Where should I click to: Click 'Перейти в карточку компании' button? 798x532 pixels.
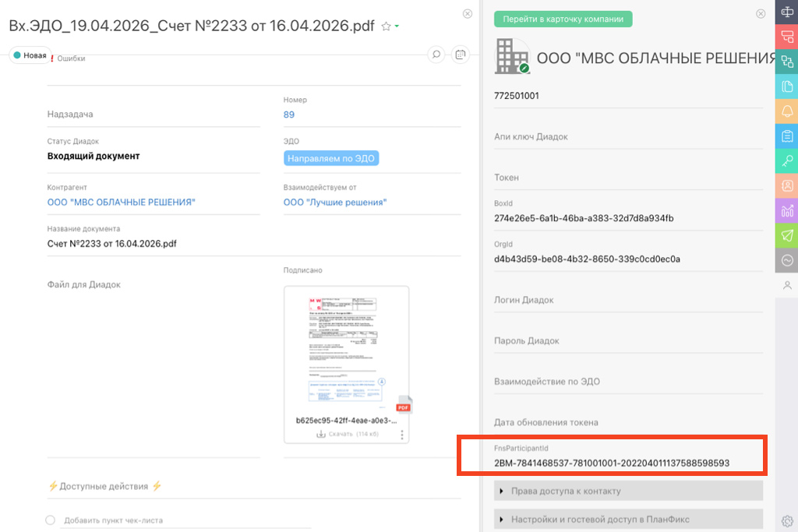(563, 19)
